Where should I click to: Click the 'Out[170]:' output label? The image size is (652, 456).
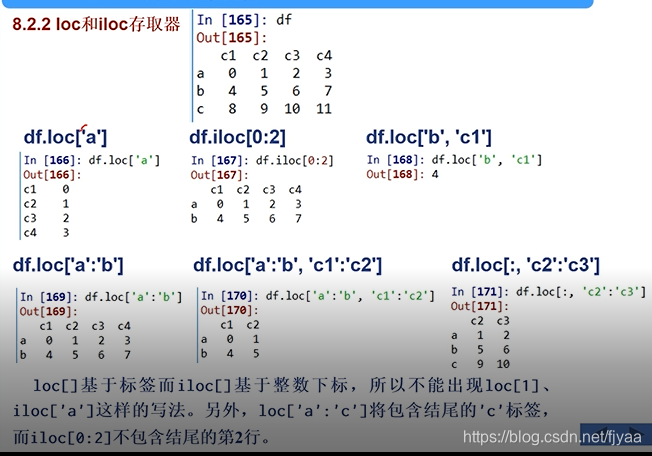click(229, 310)
